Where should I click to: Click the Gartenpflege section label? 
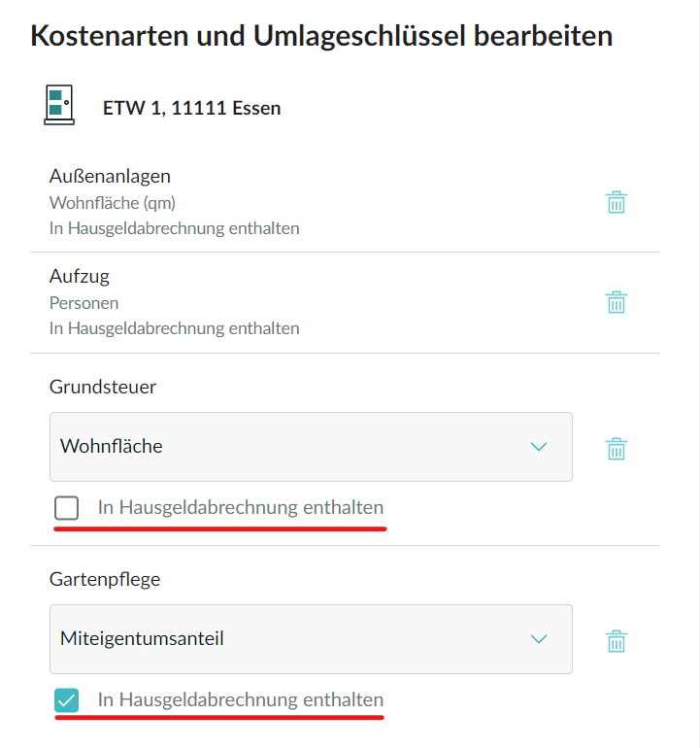pyautogui.click(x=105, y=579)
